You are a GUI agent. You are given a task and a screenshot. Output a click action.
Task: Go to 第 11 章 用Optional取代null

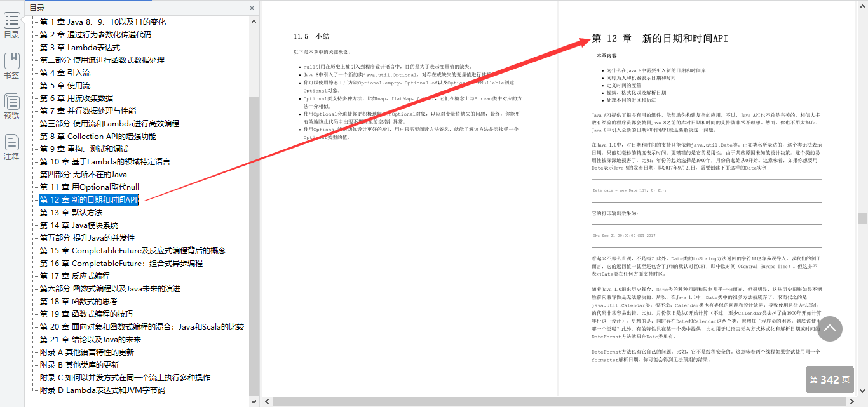pos(89,187)
